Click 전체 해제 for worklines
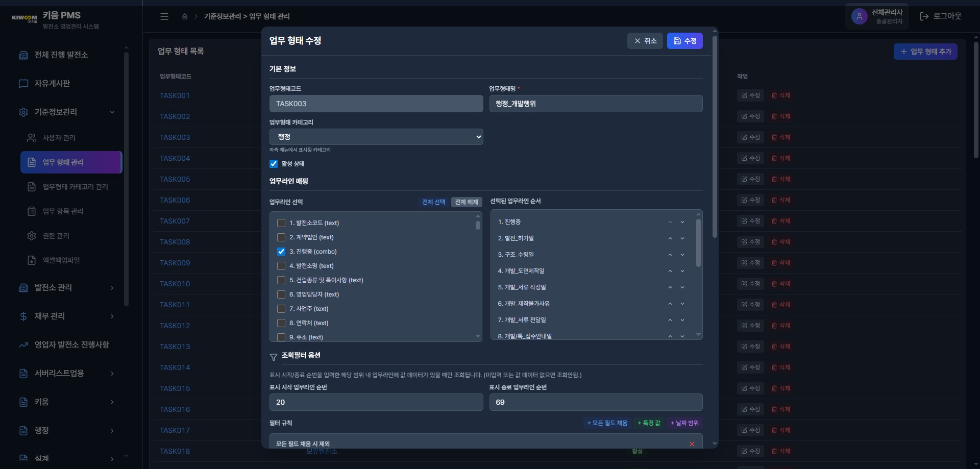The height and width of the screenshot is (469, 980). 467,202
